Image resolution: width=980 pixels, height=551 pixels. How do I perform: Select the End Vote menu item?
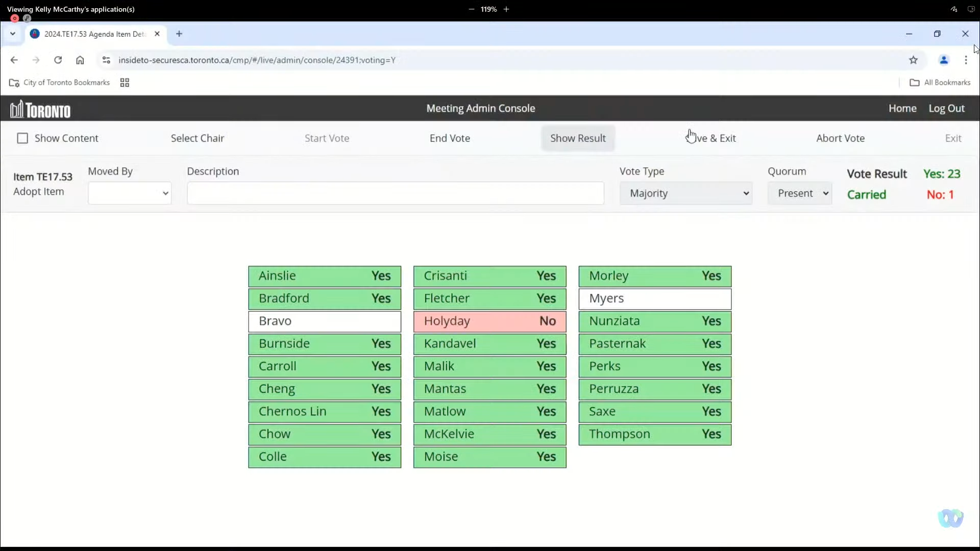450,138
